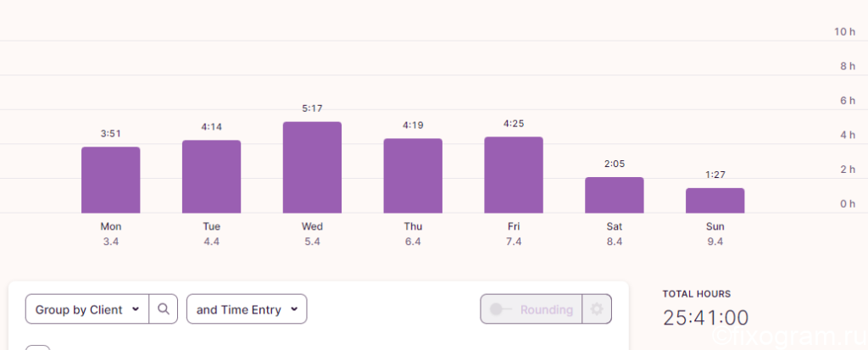This screenshot has width=868, height=350.
Task: Toggle the Rounding switch
Action: (500, 309)
